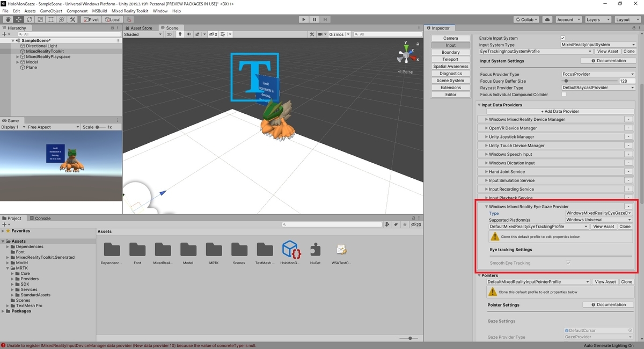Viewport: 644px width, 349px height.
Task: Click the Hierarchy add plus button
Action: [5, 34]
